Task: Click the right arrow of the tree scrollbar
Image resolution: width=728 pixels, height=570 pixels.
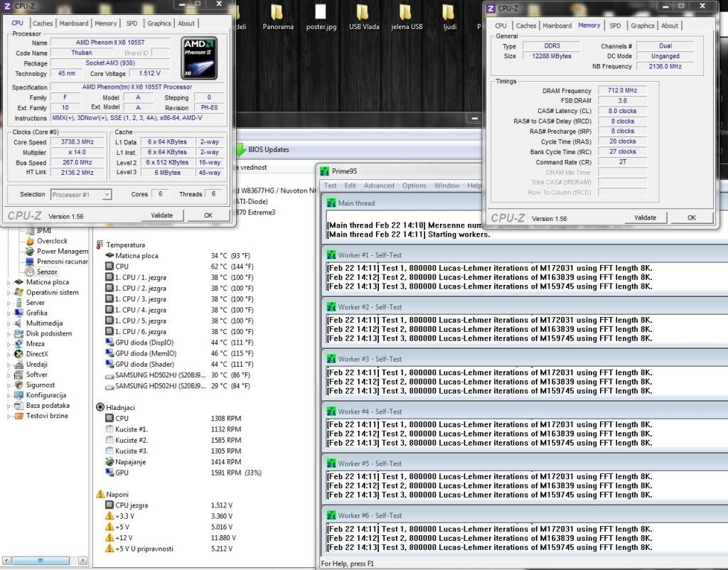Action: click(x=82, y=560)
